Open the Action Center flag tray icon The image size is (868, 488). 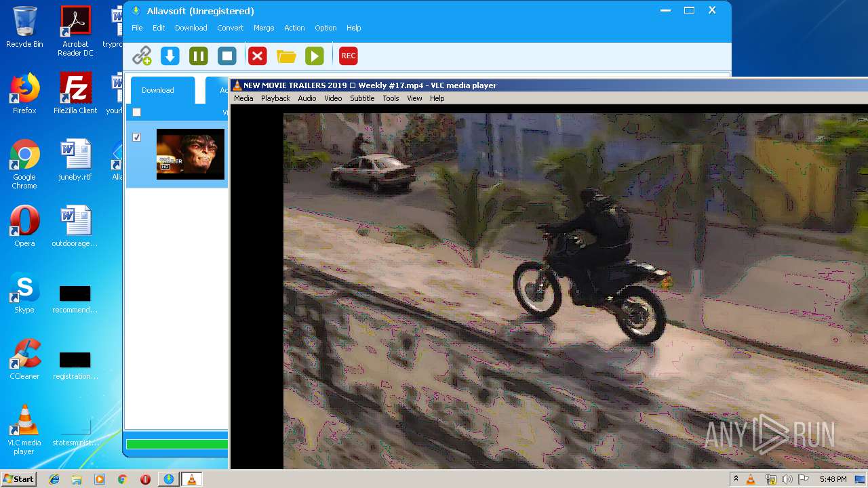point(804,479)
